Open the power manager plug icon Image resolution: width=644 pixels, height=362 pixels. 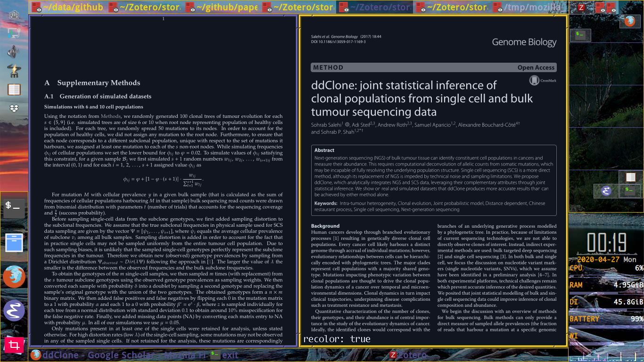14,71
